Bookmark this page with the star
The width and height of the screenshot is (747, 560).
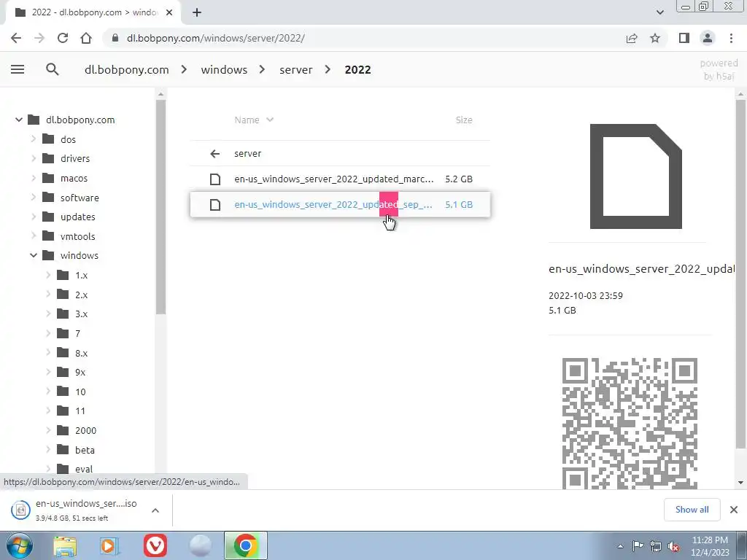point(655,38)
